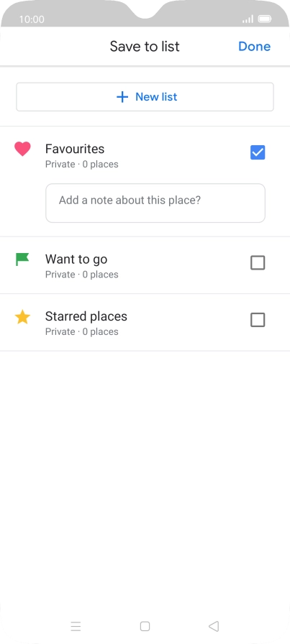Select the Want to go list title
Viewport: 290px width, 644px height.
point(76,259)
